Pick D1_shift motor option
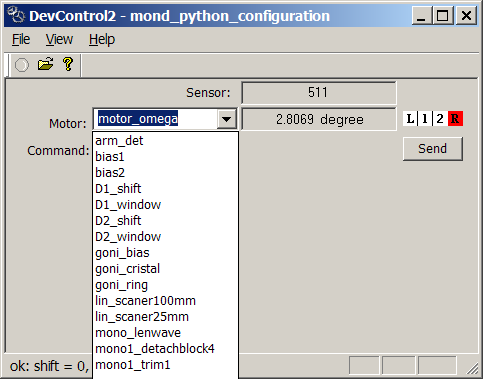This screenshot has height=379, width=483. [165, 189]
